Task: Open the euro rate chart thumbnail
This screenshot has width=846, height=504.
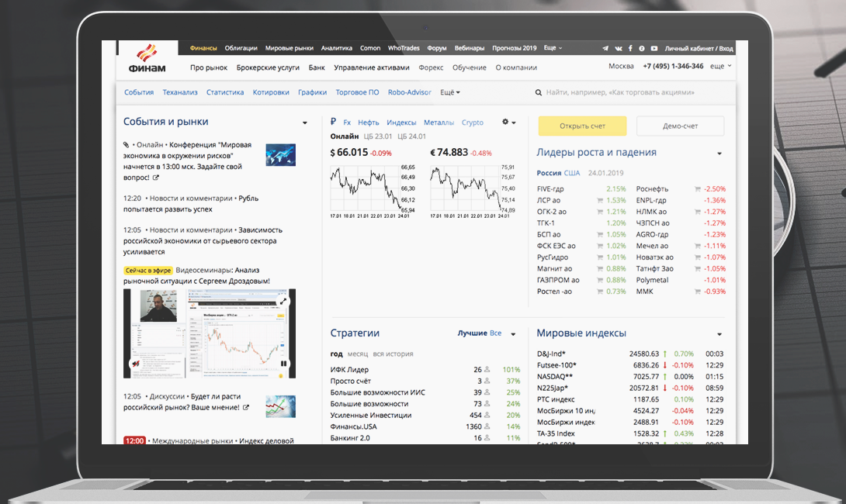Action: click(473, 190)
